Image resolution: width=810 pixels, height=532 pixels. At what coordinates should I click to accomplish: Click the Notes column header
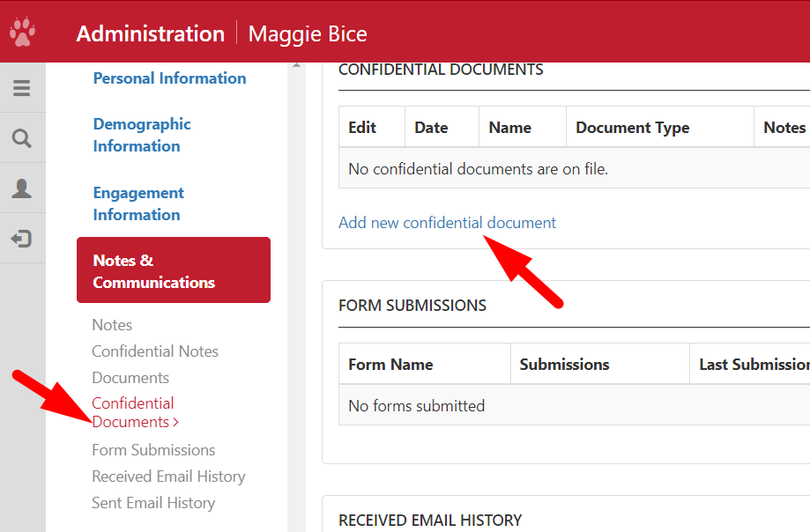[x=782, y=127]
